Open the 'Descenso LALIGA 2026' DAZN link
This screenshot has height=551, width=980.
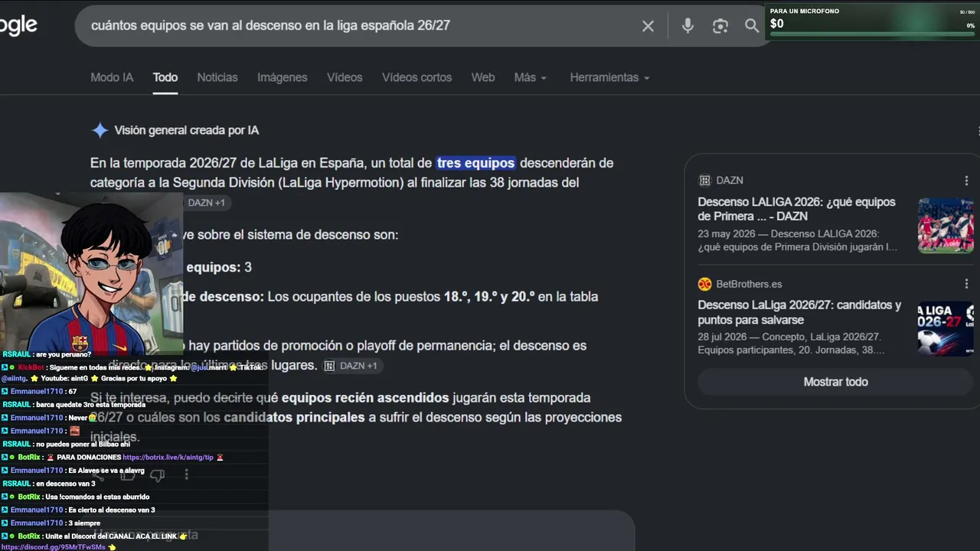click(x=796, y=209)
